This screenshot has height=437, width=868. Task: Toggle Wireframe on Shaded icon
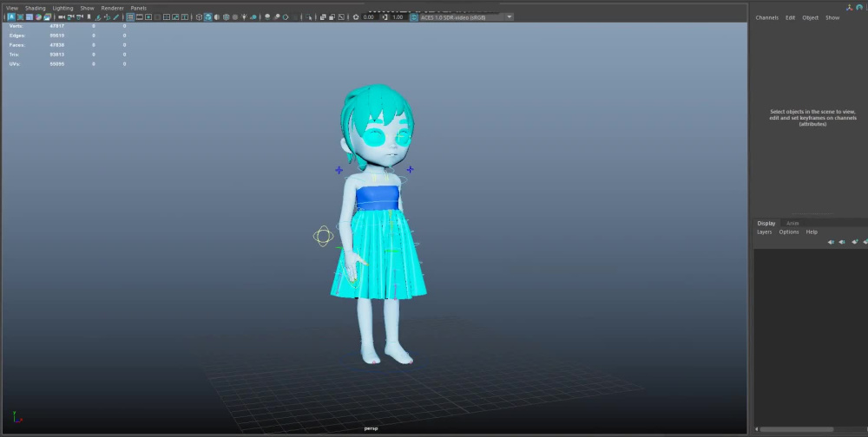(x=226, y=17)
